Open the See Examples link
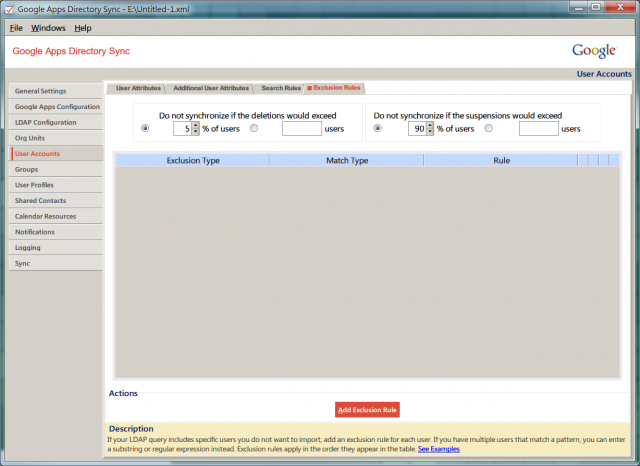The width and height of the screenshot is (640, 466). tap(439, 449)
